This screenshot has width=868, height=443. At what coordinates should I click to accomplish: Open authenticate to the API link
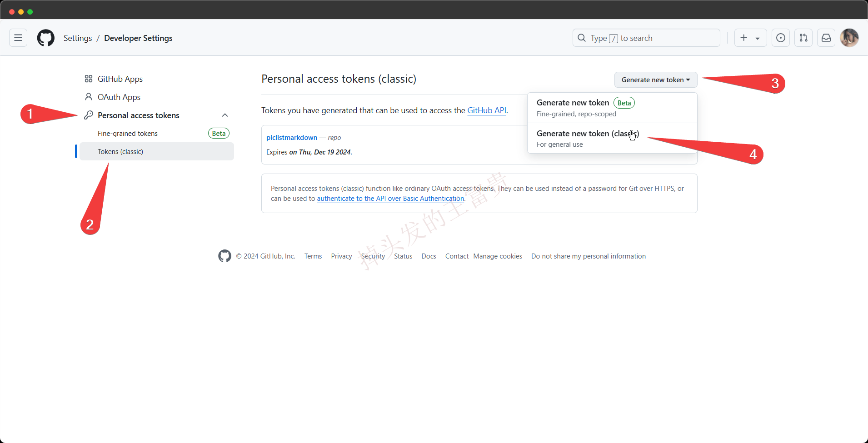pos(391,198)
